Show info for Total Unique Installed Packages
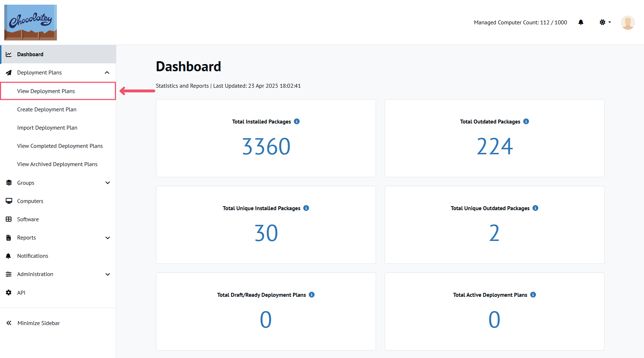Screen dimensions: 644x358 tap(306, 208)
